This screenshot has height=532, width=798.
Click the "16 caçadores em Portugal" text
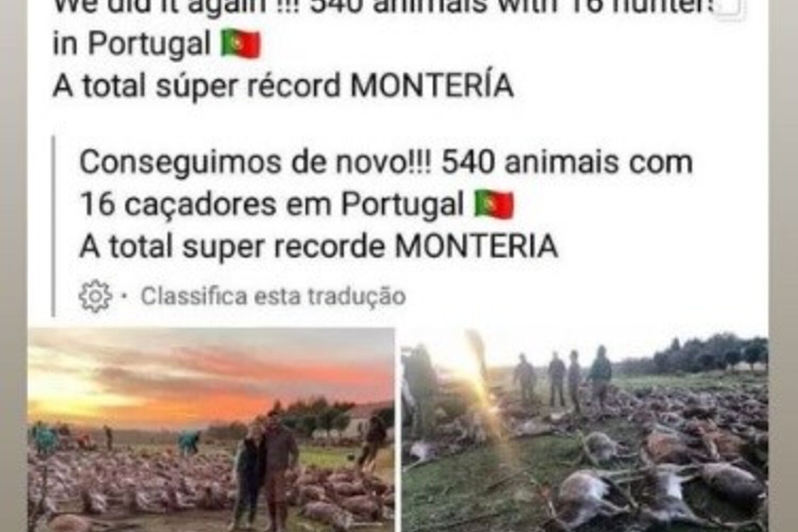tap(271, 204)
